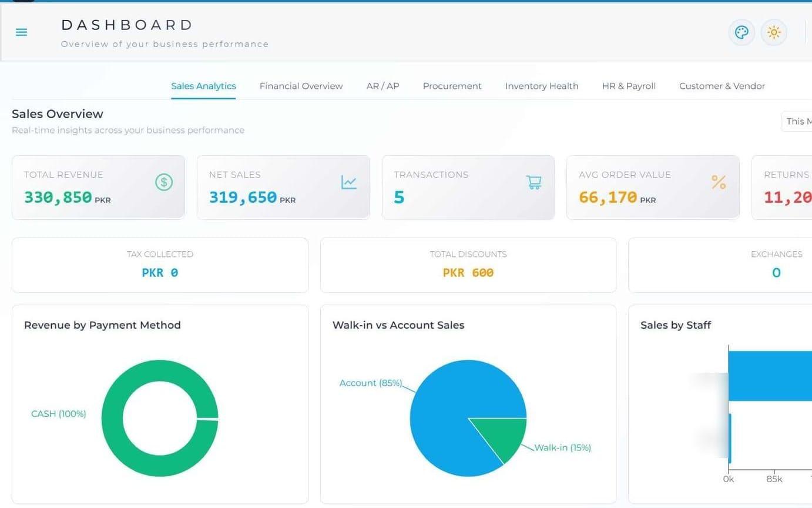Click the Walk-in (15%) label
The image size is (812, 508).
pos(562,447)
